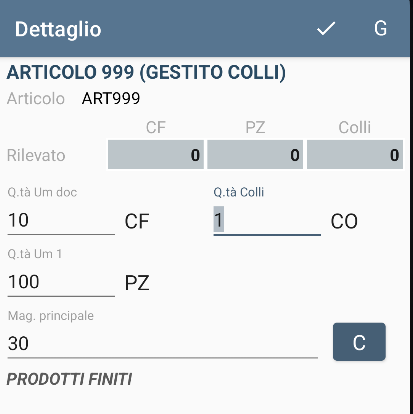Tap the G button in header

380,28
